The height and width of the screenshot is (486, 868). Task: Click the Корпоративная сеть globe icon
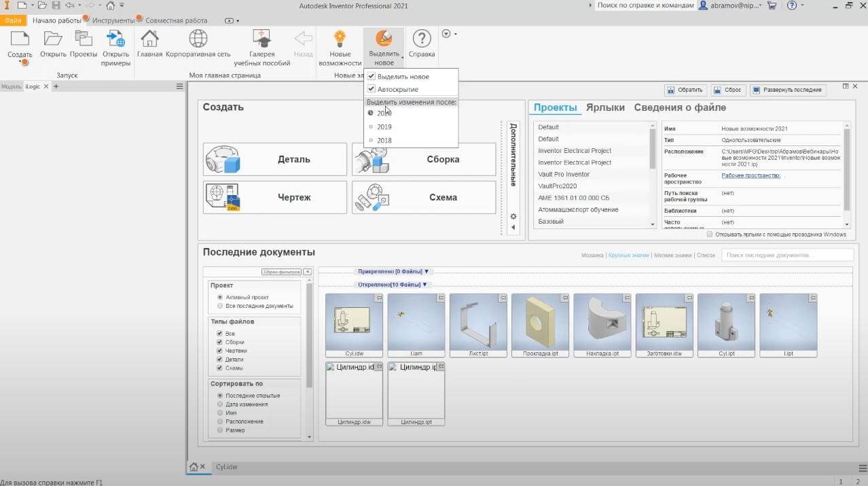pyautogui.click(x=198, y=39)
